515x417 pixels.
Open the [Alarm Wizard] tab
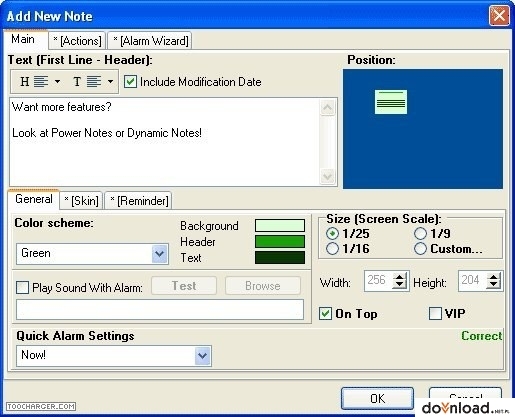(x=150, y=41)
